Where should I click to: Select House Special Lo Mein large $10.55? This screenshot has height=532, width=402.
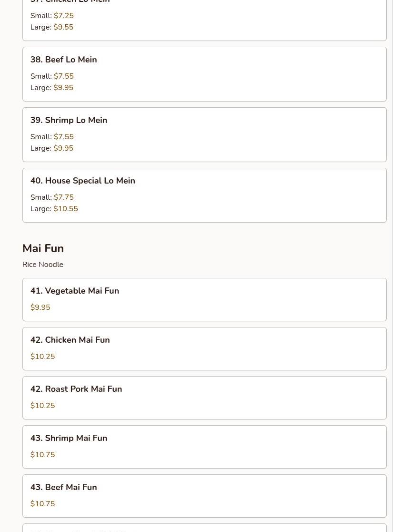65,209
